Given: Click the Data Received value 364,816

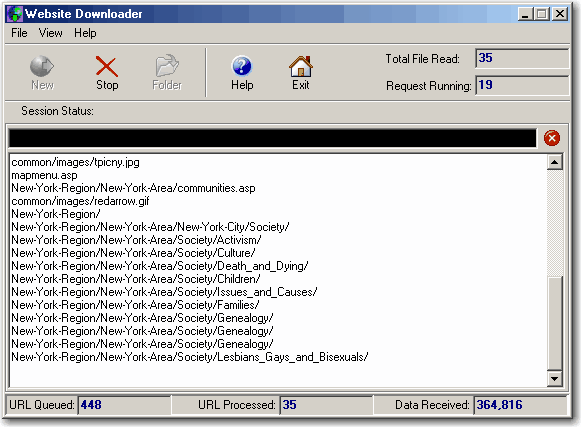Looking at the screenshot, I should 499,405.
